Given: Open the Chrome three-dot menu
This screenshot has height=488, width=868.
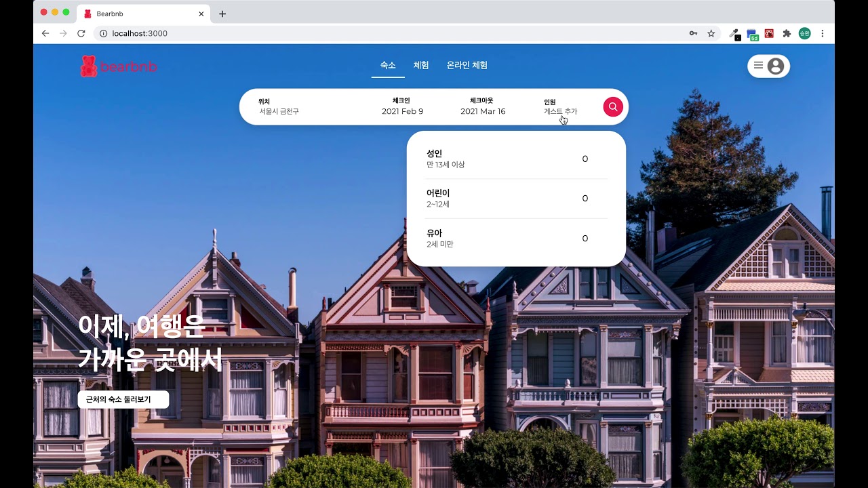Looking at the screenshot, I should pos(823,33).
